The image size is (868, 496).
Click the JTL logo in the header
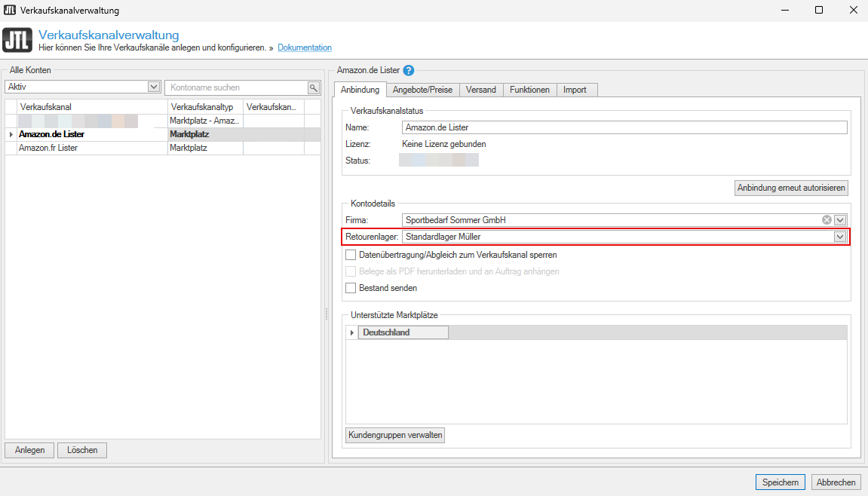pos(17,40)
